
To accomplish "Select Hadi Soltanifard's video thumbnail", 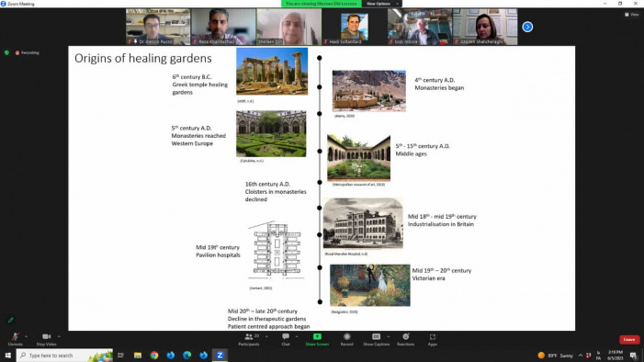I will pos(355,27).
